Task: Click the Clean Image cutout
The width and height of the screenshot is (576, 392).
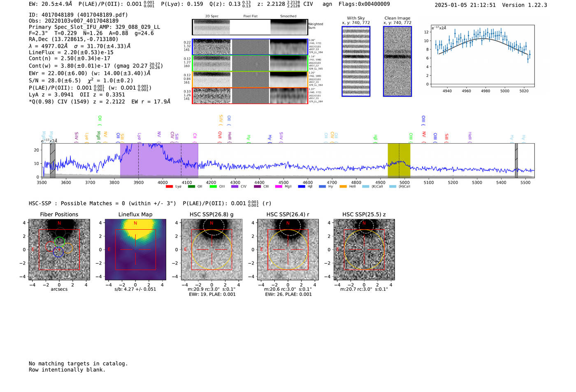Action: [x=397, y=61]
